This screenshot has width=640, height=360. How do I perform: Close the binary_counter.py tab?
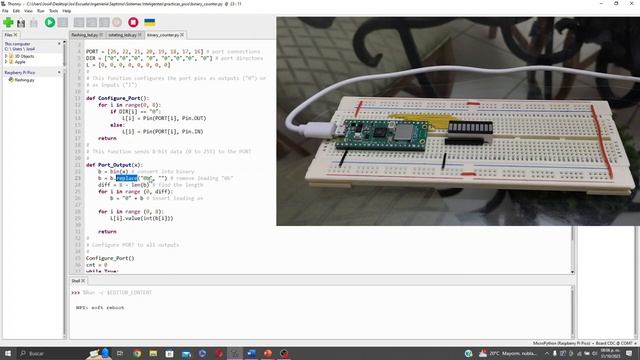[182, 35]
